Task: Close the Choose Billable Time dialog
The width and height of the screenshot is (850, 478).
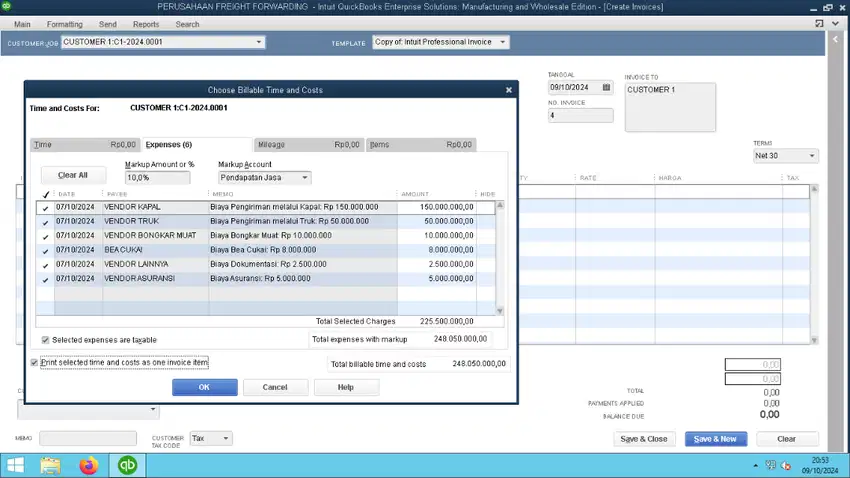Action: point(508,90)
